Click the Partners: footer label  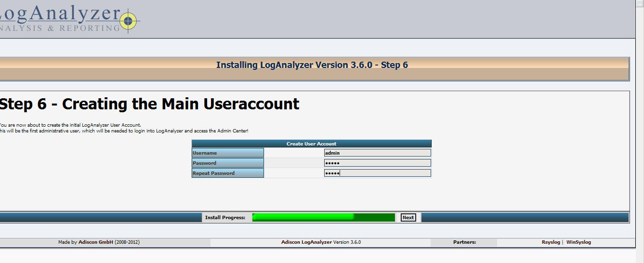coord(464,242)
